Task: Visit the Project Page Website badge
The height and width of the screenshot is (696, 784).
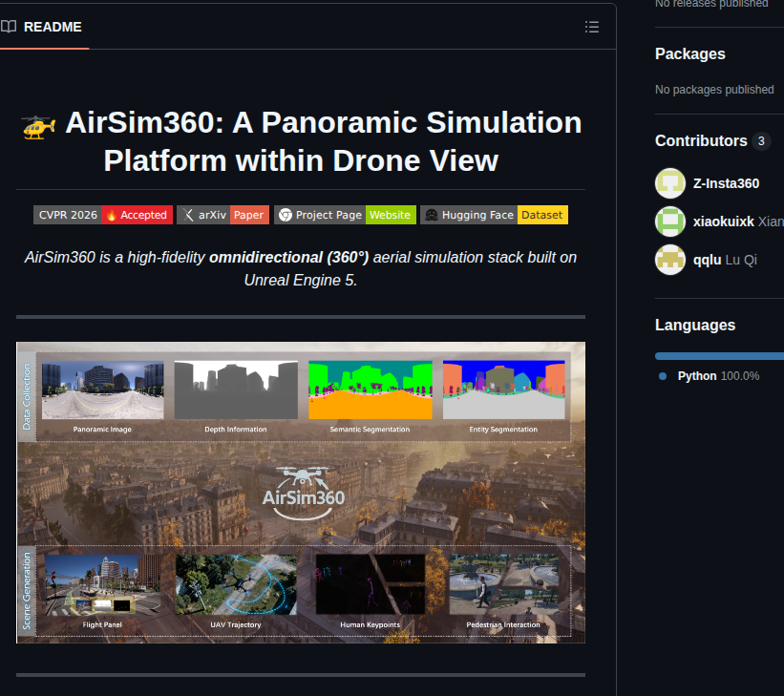Action: pyautogui.click(x=345, y=215)
